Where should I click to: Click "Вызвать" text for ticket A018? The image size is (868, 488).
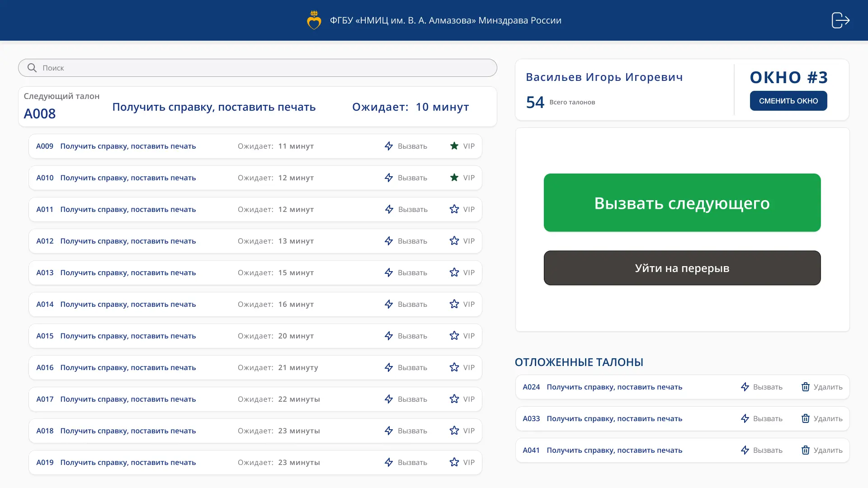(412, 431)
